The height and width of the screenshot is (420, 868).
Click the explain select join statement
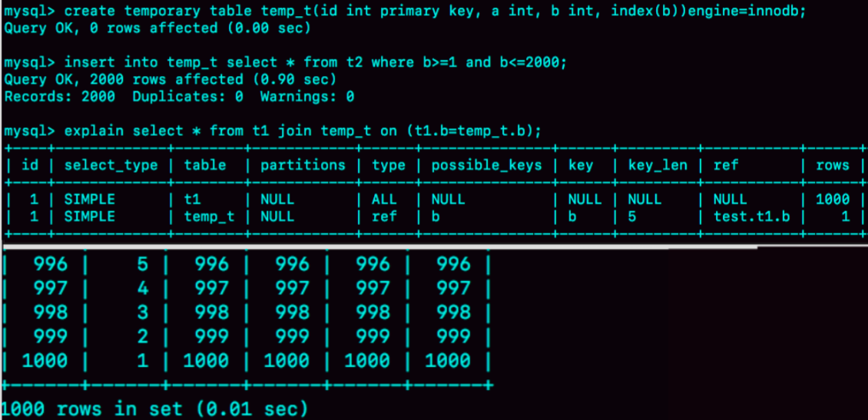[x=303, y=131]
